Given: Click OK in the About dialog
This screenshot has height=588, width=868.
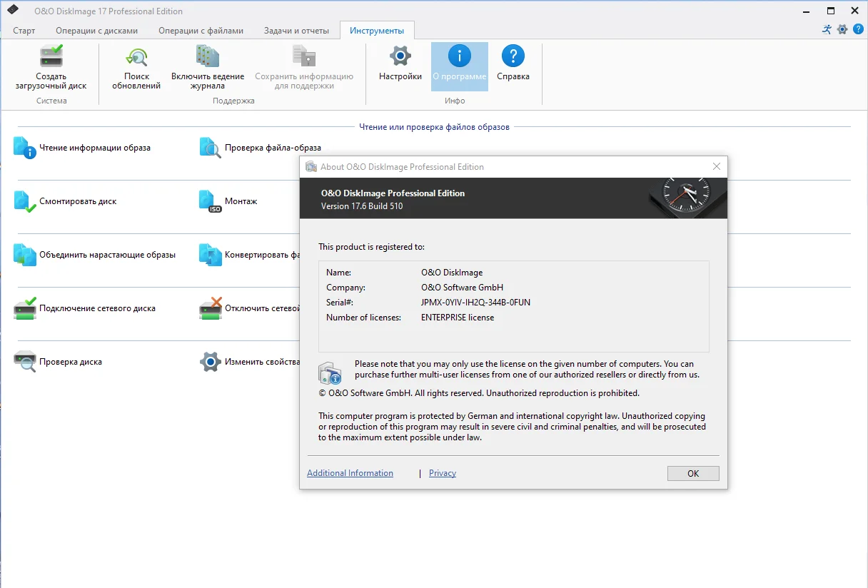Looking at the screenshot, I should pos(693,473).
